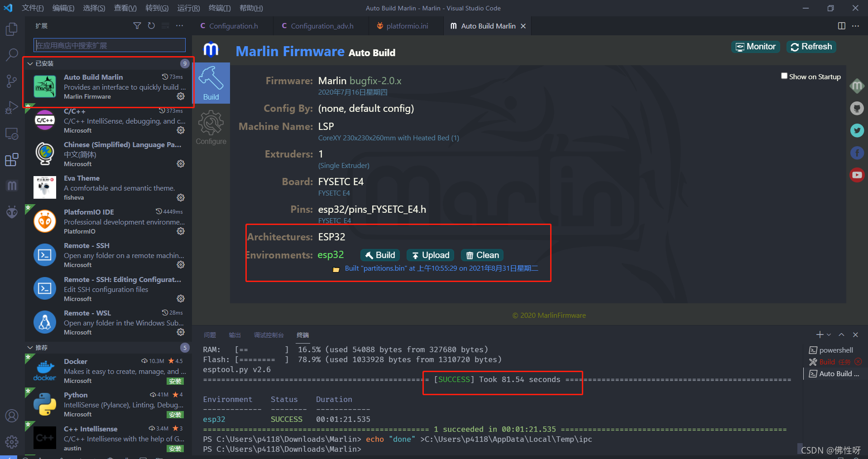
Task: Open PlatformIO alien icon in activity bar
Action: coord(12,211)
